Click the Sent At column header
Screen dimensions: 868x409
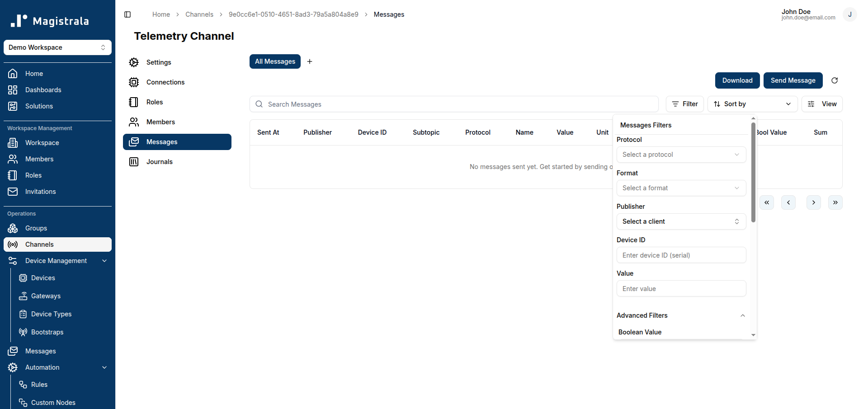tap(268, 132)
